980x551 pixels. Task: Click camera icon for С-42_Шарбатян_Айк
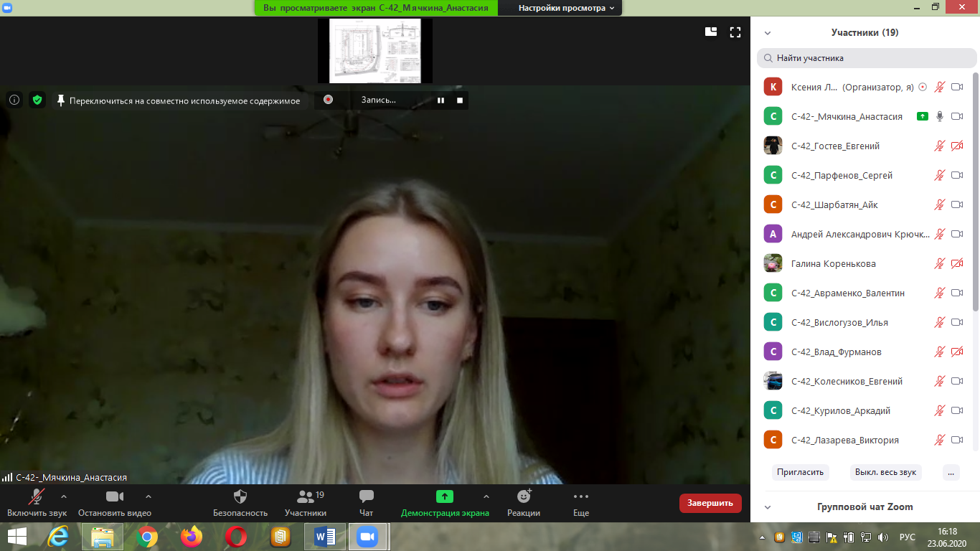957,204
